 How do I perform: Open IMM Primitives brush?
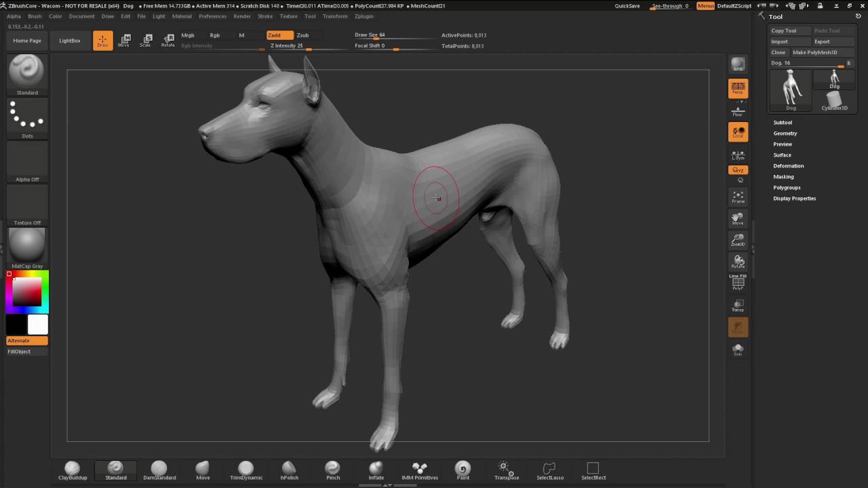(420, 470)
